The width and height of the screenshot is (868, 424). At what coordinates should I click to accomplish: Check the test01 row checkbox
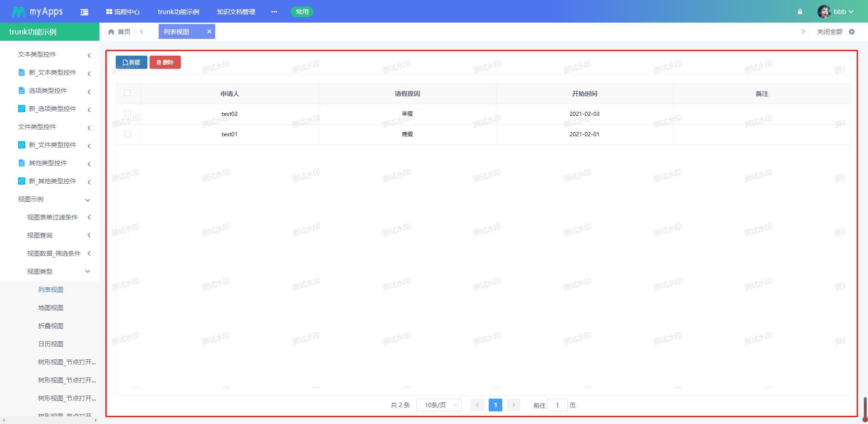[127, 133]
